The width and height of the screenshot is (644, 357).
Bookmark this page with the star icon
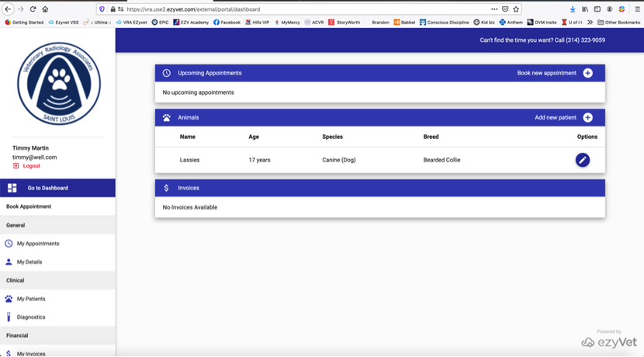pyautogui.click(x=516, y=9)
